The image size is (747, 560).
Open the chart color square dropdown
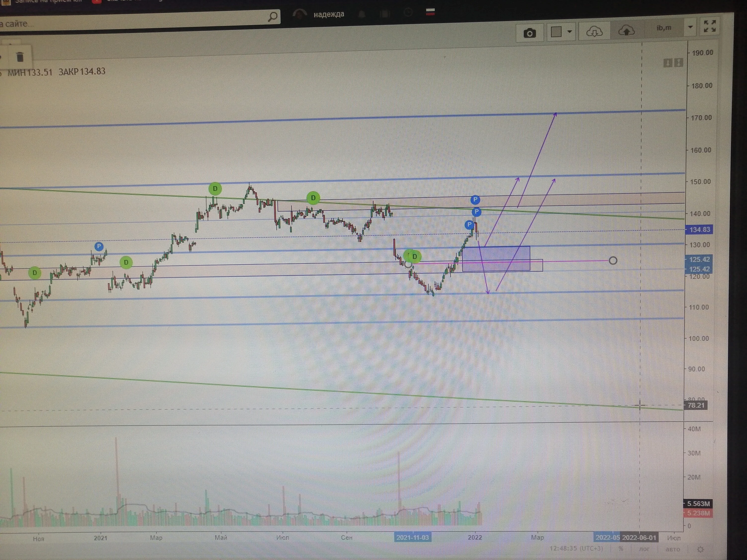click(561, 32)
